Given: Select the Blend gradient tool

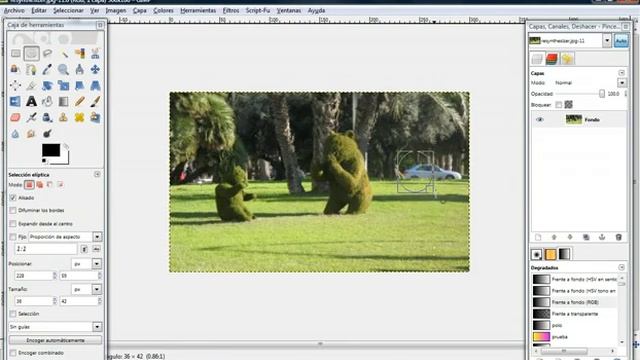Looking at the screenshot, I should 63,101.
